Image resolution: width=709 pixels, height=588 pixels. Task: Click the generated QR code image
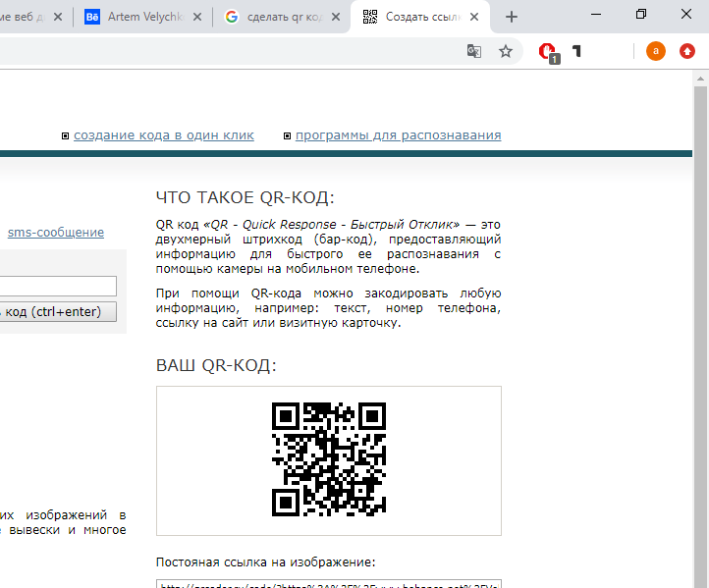328,459
